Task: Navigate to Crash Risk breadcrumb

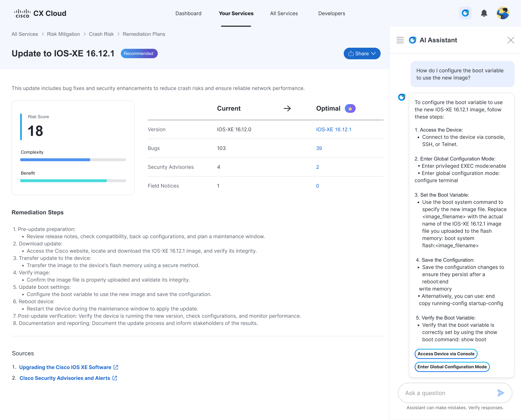Action: (101, 34)
